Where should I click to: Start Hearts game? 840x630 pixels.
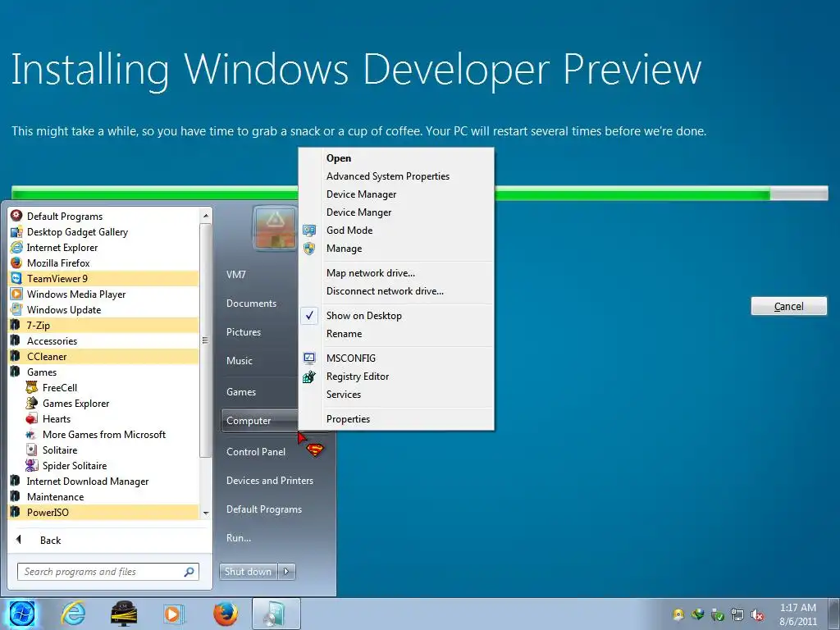coord(57,419)
